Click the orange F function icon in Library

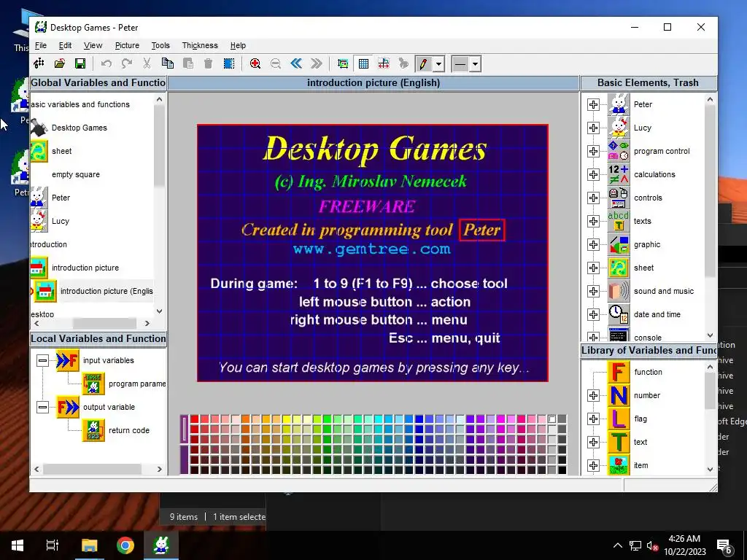tap(619, 372)
